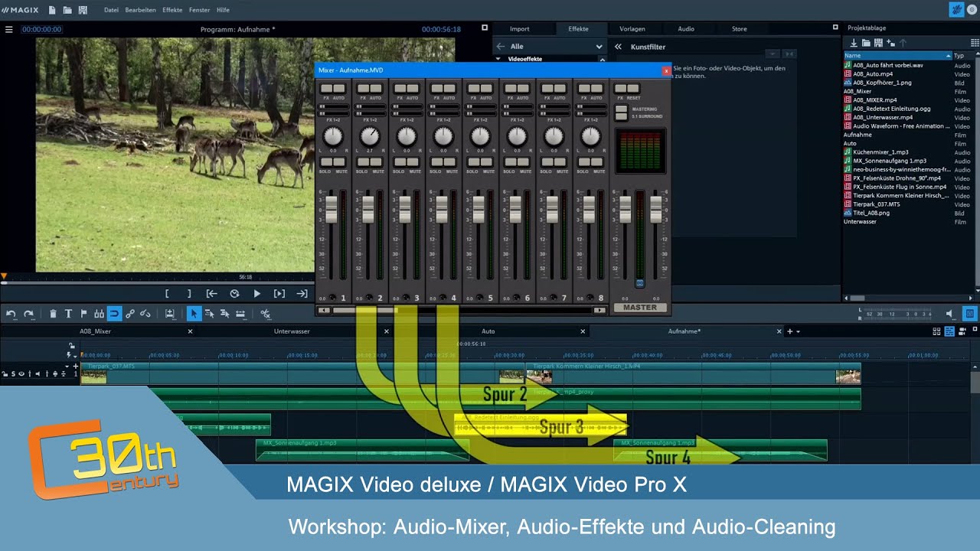Toggle FX button on mixer channel 4

tap(436, 89)
